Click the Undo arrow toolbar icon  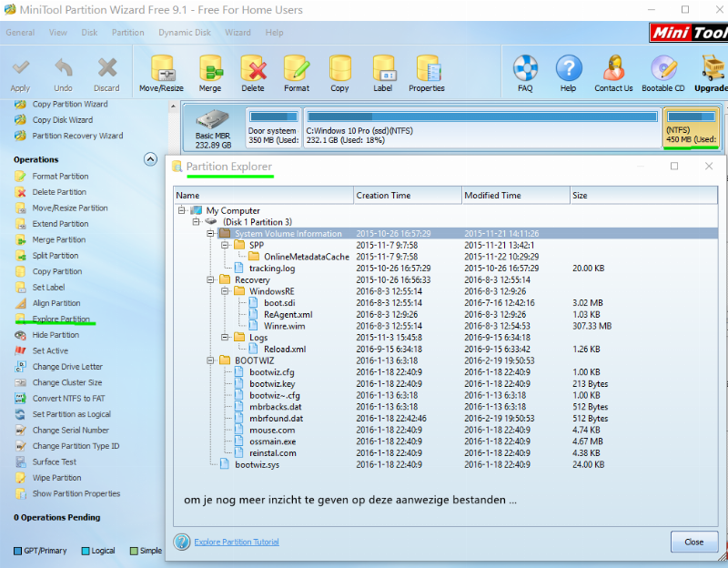click(64, 68)
